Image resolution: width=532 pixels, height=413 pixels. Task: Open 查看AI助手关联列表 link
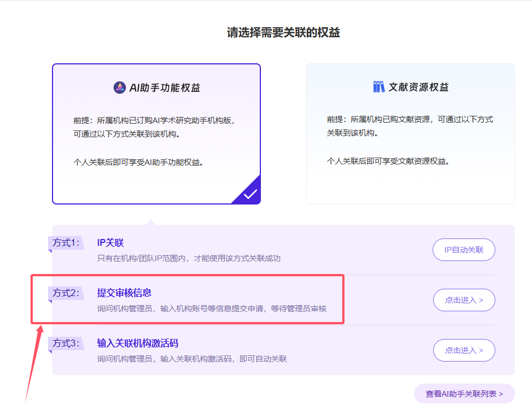click(x=464, y=394)
